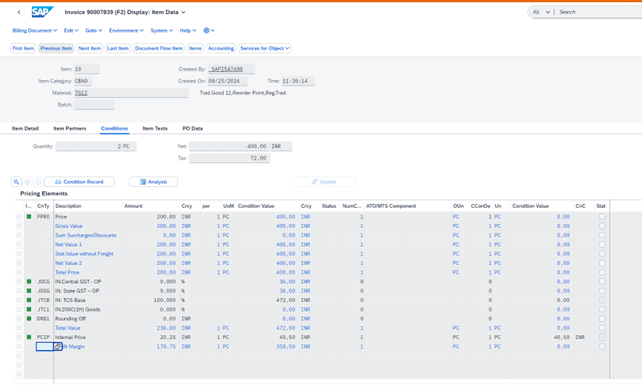
Task: Click amount 179,75 in Profit Margin row
Action: [166, 346]
